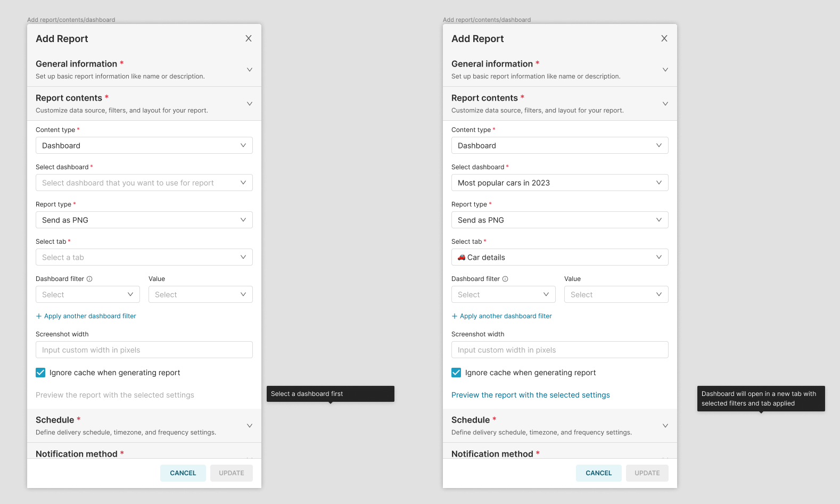Image resolution: width=840 pixels, height=504 pixels.
Task: Click the CANCEL button
Action: (x=183, y=473)
